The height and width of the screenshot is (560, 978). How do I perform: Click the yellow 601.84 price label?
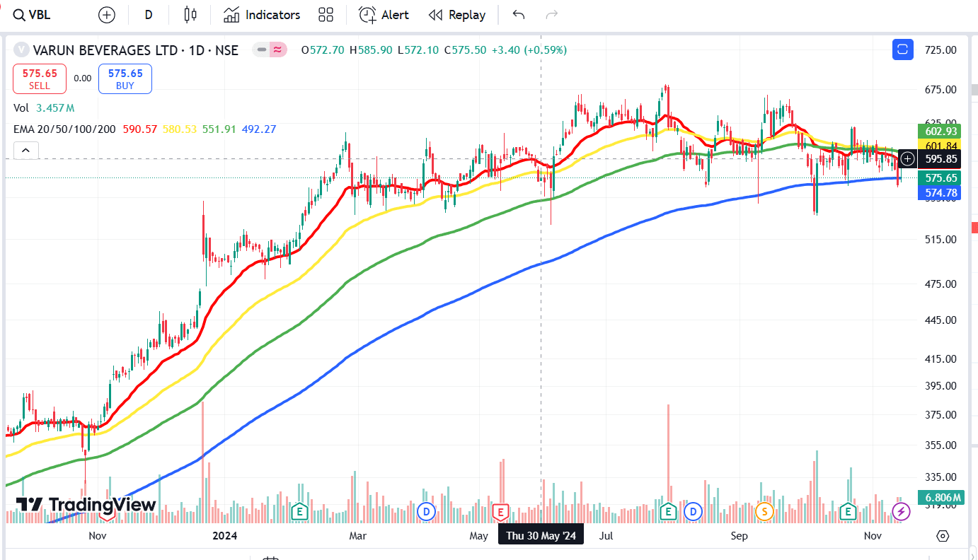(940, 146)
